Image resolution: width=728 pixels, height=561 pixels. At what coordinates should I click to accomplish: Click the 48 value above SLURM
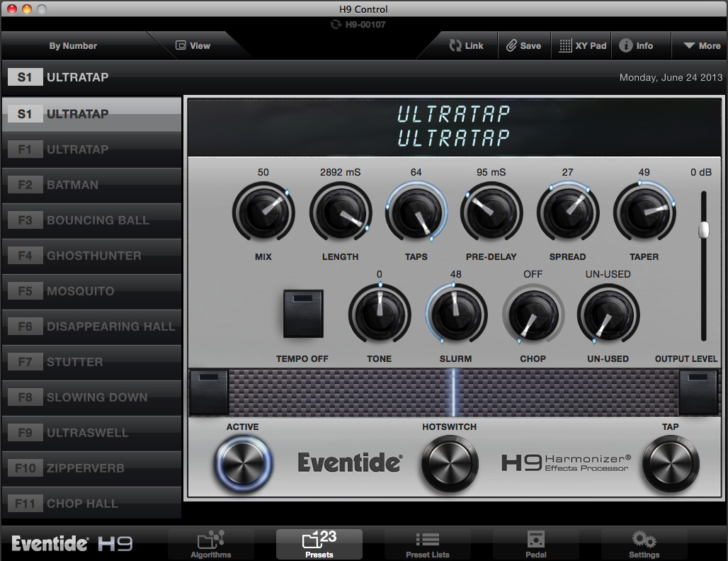(455, 274)
